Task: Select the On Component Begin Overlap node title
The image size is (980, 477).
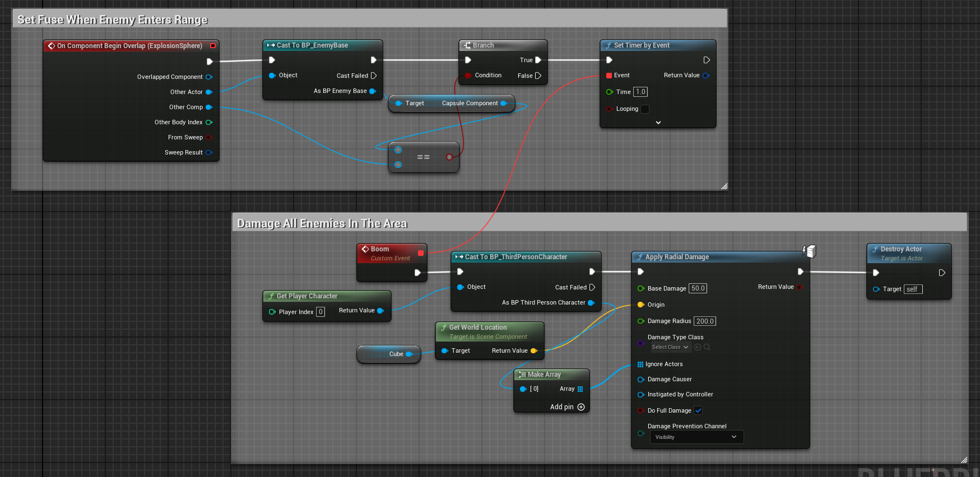Action: tap(129, 46)
